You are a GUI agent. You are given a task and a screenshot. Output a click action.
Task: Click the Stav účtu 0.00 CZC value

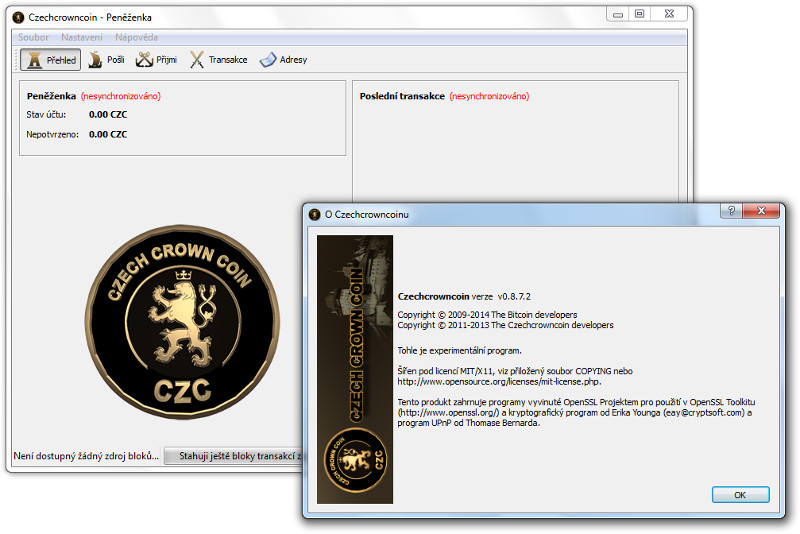coord(108,115)
